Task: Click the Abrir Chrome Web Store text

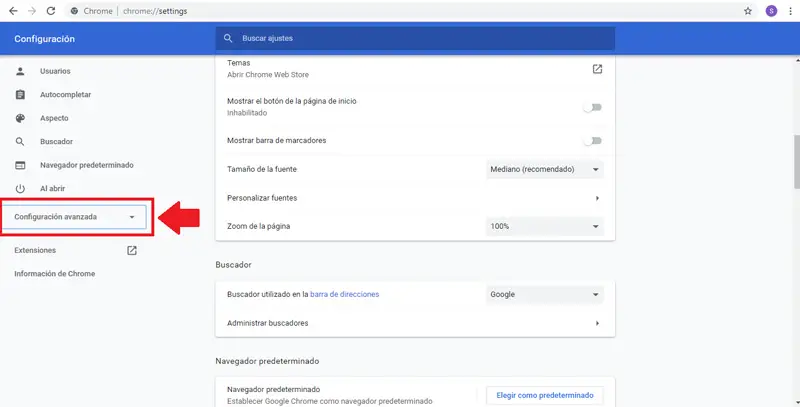Action: click(268, 74)
